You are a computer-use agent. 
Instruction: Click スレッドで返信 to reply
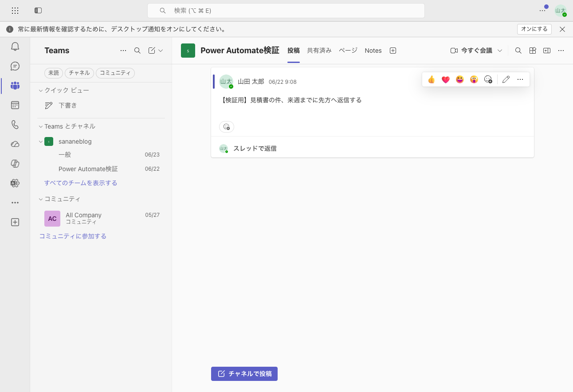(x=255, y=149)
